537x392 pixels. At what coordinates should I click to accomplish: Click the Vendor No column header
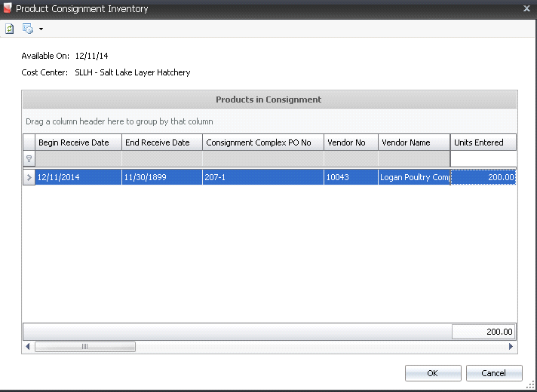point(351,142)
